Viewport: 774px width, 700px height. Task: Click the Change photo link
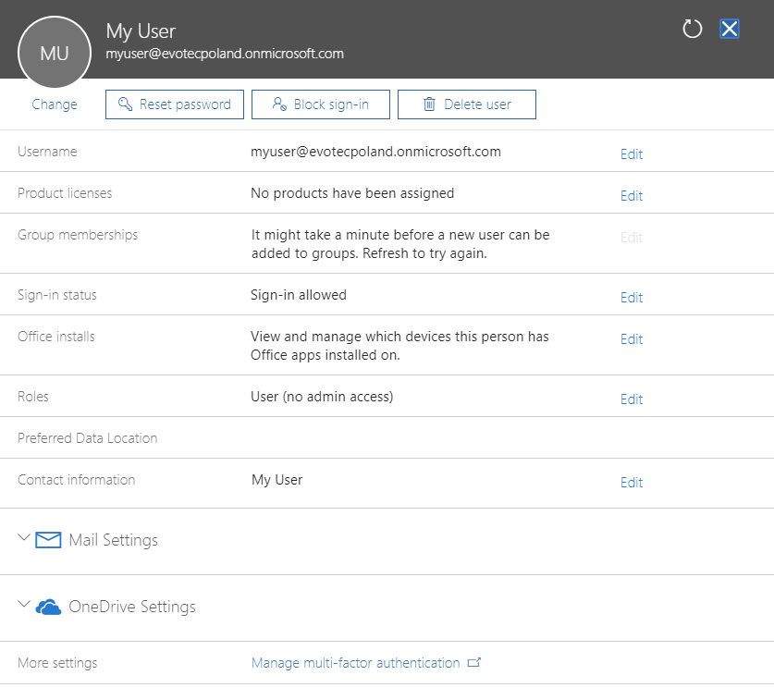55,104
